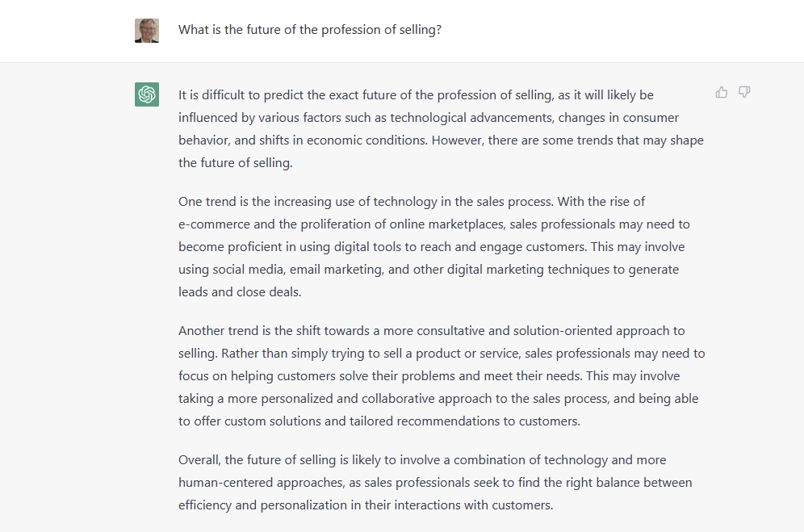Click the green ChatGPT logo avatar
Screen dimensions: 804x532
[147, 94]
